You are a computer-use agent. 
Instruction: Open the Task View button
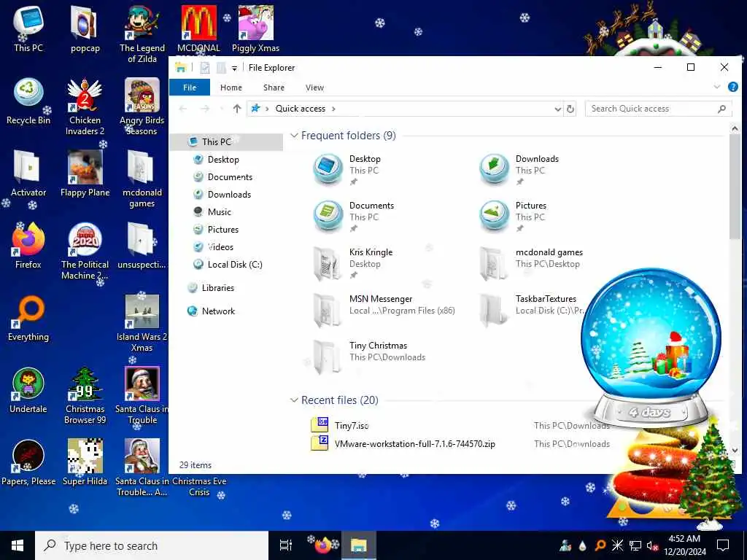(286, 545)
